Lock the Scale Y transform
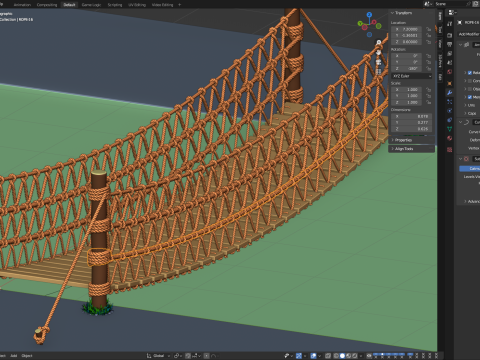Viewport: 480px width, 360px height. tap(428, 96)
